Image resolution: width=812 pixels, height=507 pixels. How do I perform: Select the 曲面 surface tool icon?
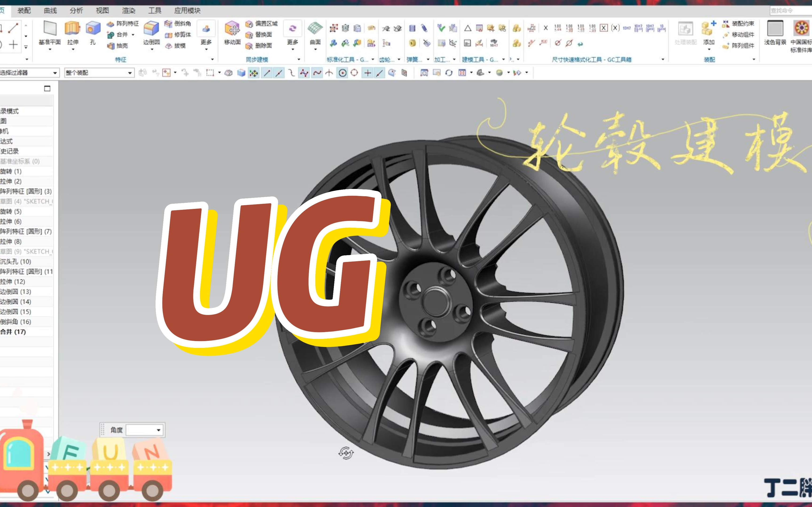[315, 29]
